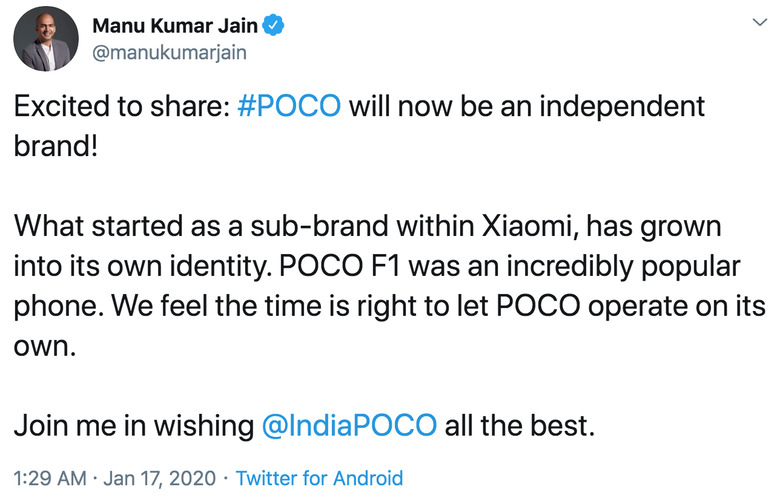
Task: Open the #POCO hashtag link
Action: 291,107
